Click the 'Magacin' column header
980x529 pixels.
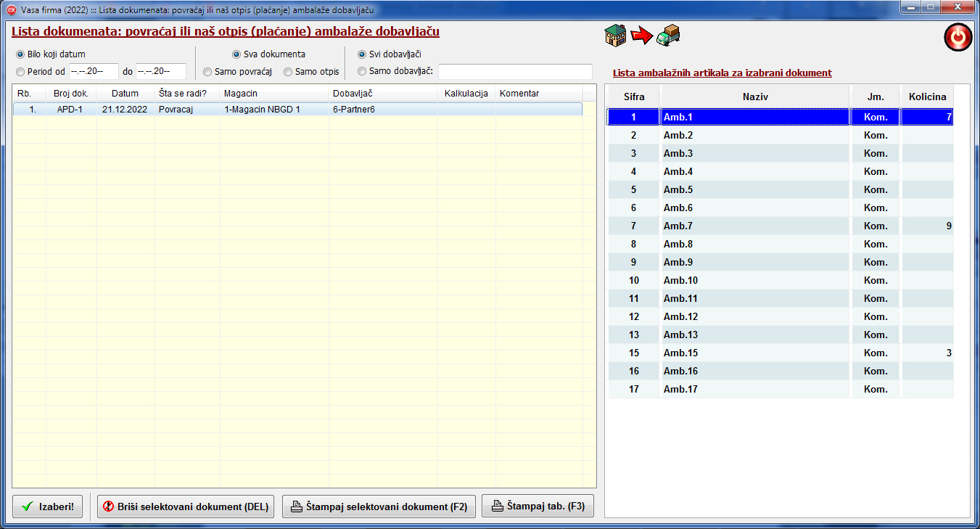pos(274,94)
